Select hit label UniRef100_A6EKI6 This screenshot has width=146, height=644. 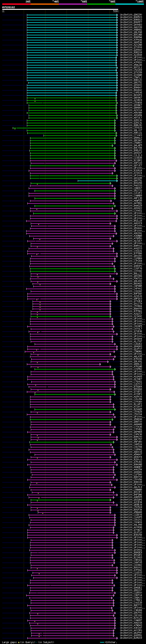click(x=131, y=452)
